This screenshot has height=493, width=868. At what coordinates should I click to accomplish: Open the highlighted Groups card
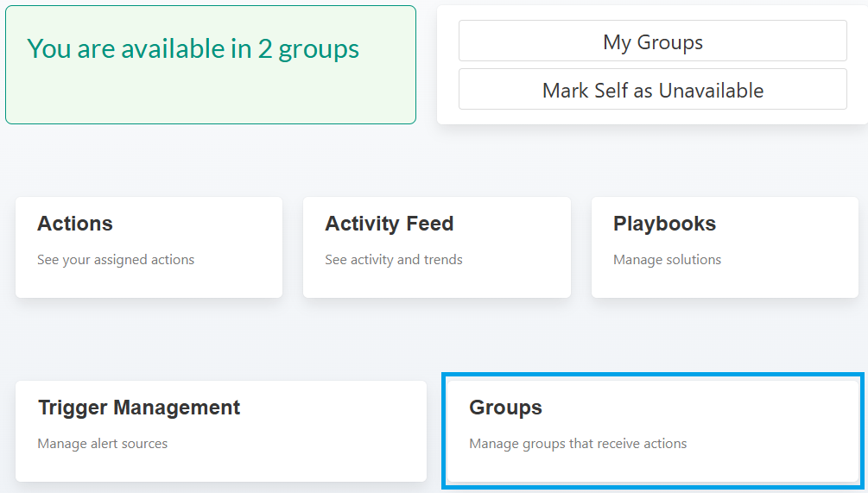pyautogui.click(x=652, y=431)
